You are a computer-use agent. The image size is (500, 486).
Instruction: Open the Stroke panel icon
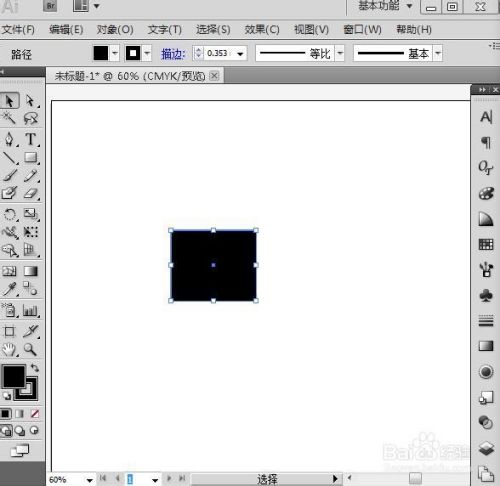click(486, 321)
